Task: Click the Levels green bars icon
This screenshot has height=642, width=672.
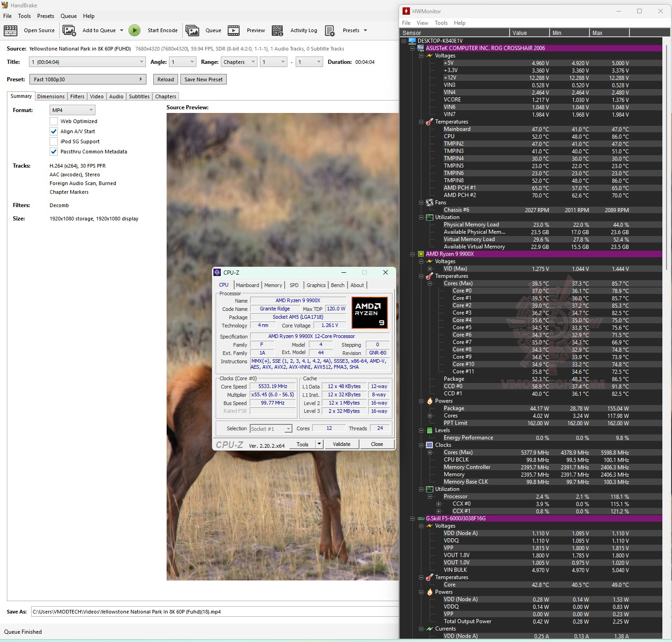Action: pyautogui.click(x=430, y=430)
